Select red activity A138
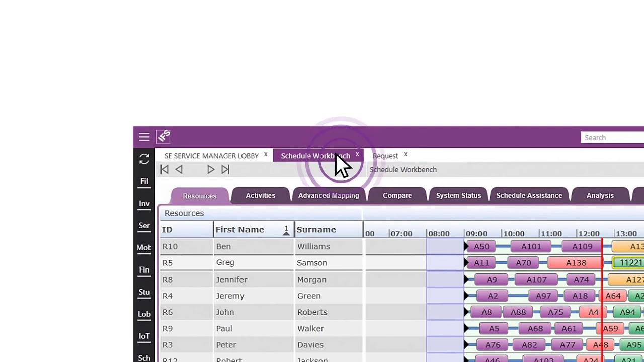The width and height of the screenshot is (644, 362). pyautogui.click(x=576, y=263)
